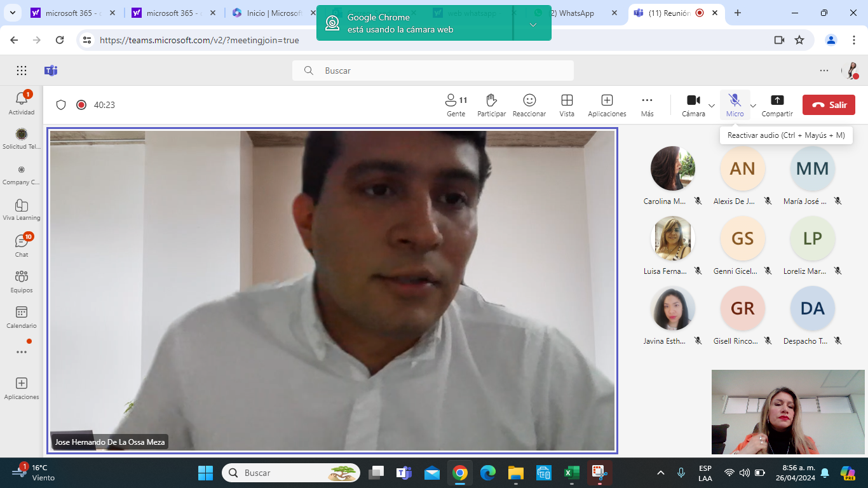Show hidden system tray icons

[x=661, y=473]
